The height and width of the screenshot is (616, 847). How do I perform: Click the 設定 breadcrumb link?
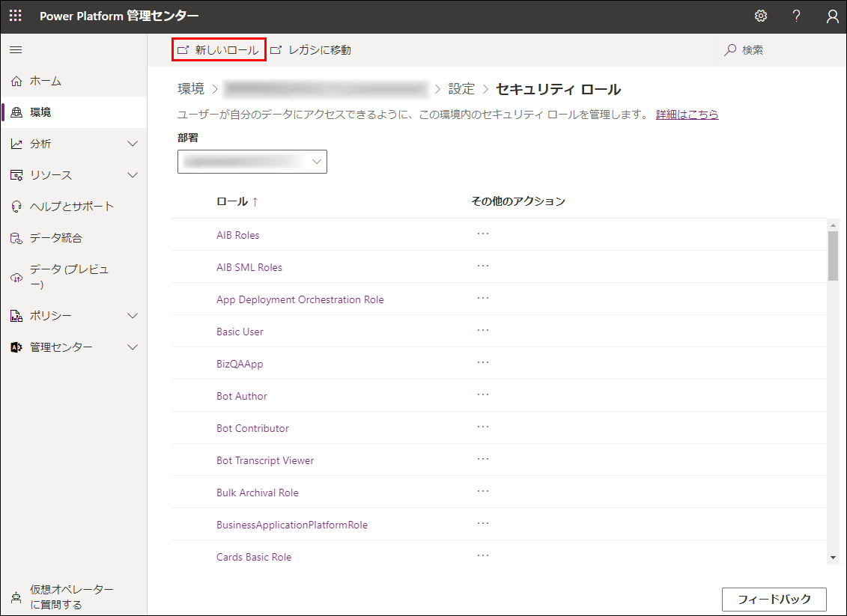click(x=461, y=88)
